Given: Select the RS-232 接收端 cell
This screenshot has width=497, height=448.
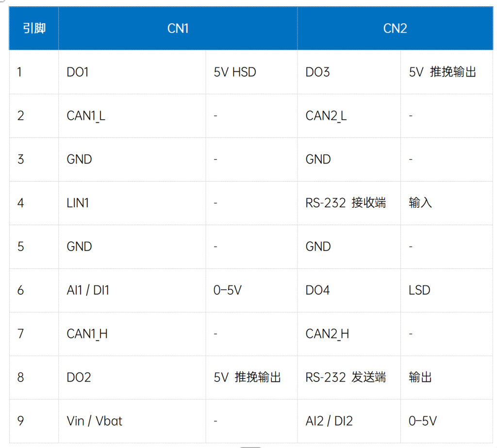Looking at the screenshot, I should [x=346, y=203].
